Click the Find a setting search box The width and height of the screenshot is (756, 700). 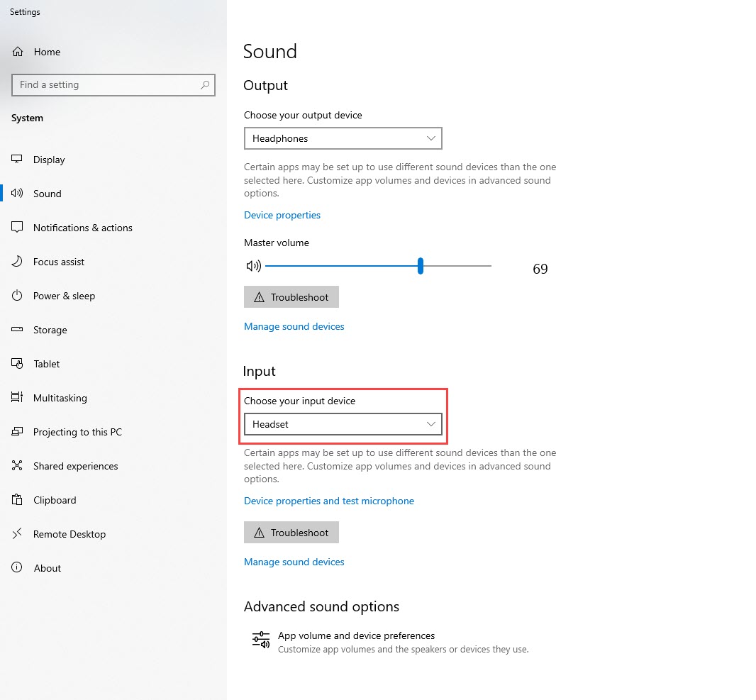(113, 84)
